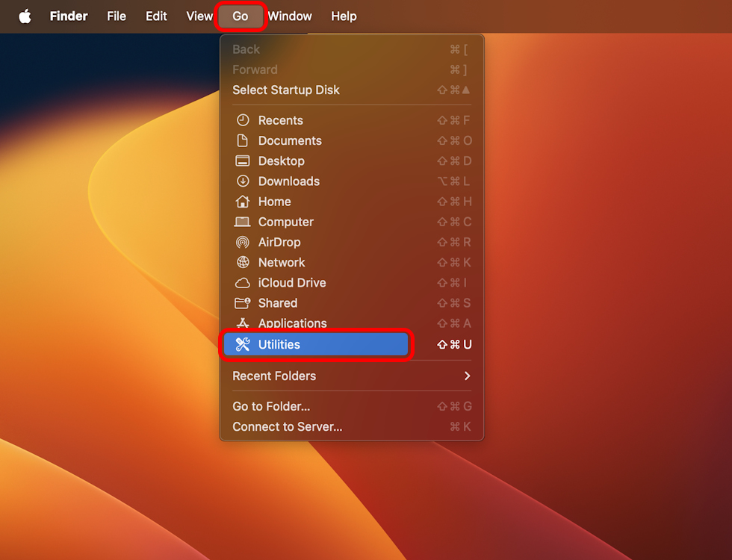
Task: Click the Downloads arrow icon
Action: pos(242,181)
